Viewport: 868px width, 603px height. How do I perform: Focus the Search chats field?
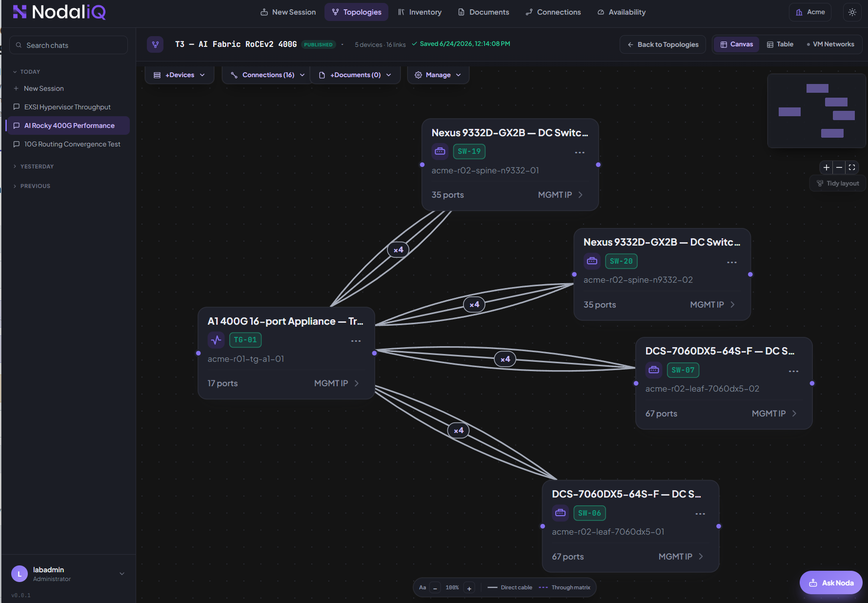pos(68,45)
